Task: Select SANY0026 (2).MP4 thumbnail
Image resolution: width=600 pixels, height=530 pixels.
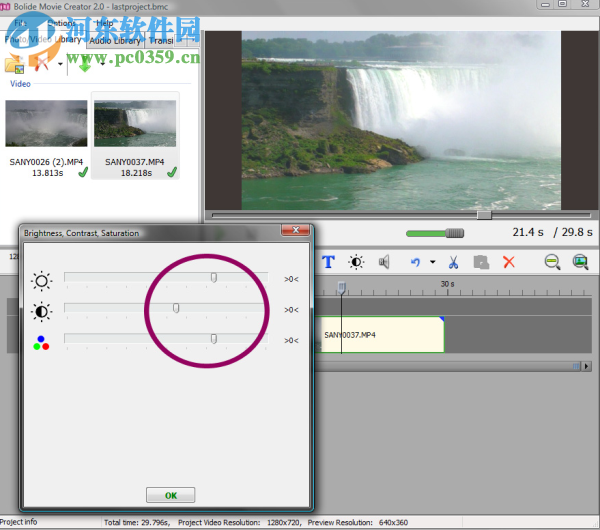Action: (46, 123)
